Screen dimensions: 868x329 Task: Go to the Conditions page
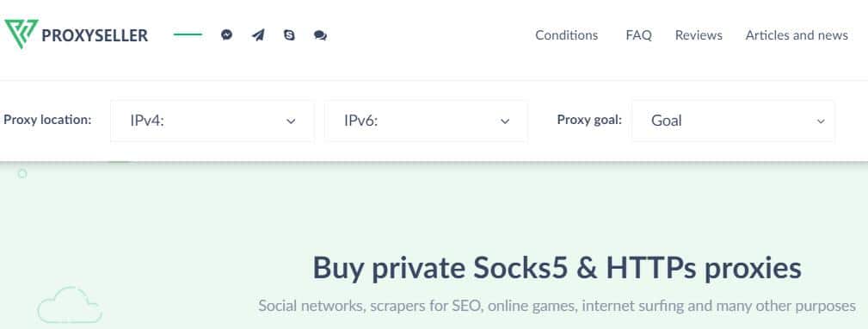(x=566, y=35)
